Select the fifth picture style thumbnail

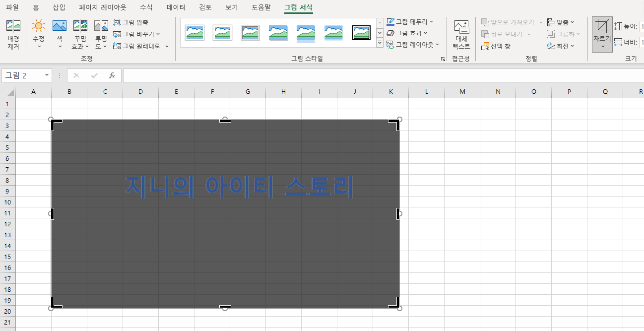tap(306, 34)
